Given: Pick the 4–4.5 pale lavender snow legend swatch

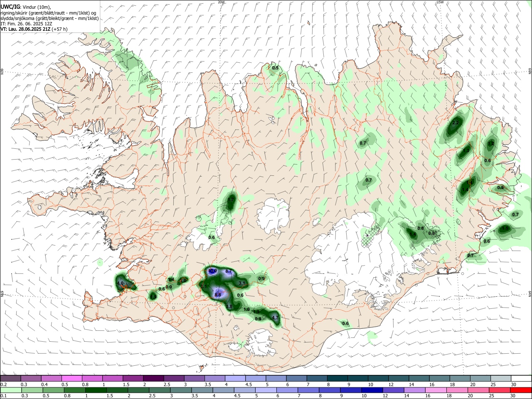Looking at the screenshot, I should click(x=235, y=378).
